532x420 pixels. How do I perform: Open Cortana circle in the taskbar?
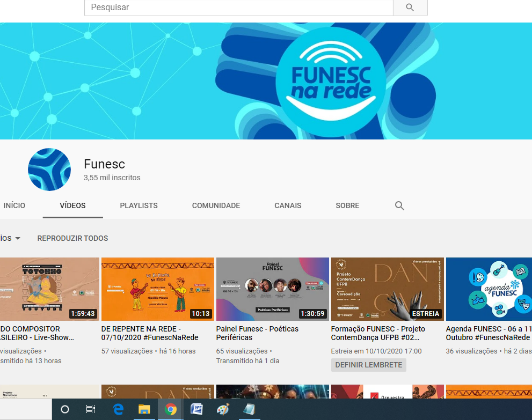point(65,409)
